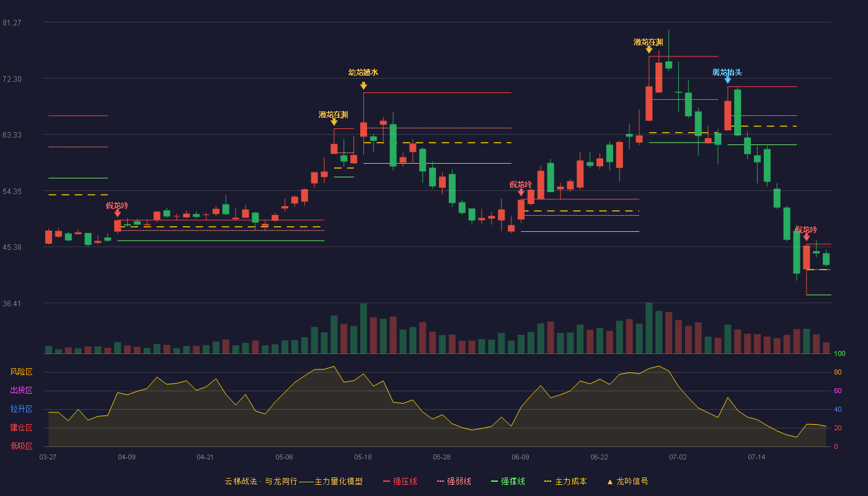Click the 潜龙在渊 label near 06-30

(649, 42)
